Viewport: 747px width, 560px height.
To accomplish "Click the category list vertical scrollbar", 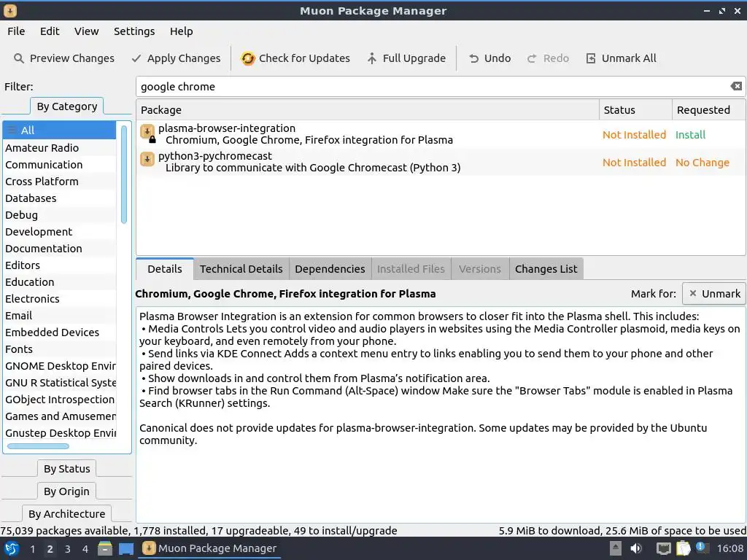I will (124, 174).
